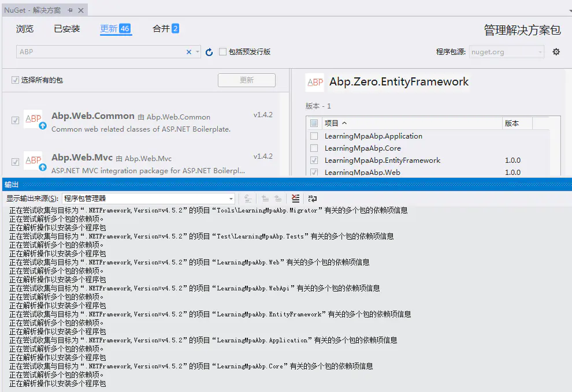Close the NuGet solution tab

[81, 10]
